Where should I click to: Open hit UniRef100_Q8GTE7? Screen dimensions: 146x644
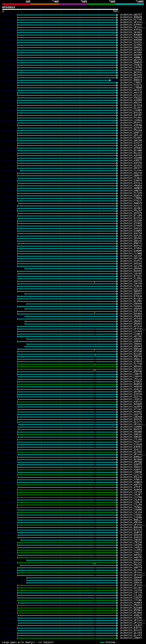point(131,15)
